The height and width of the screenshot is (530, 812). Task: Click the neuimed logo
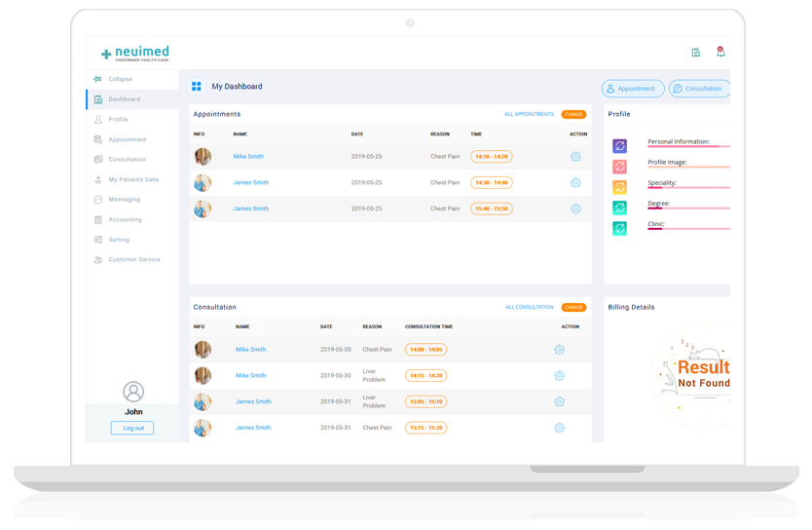click(135, 54)
